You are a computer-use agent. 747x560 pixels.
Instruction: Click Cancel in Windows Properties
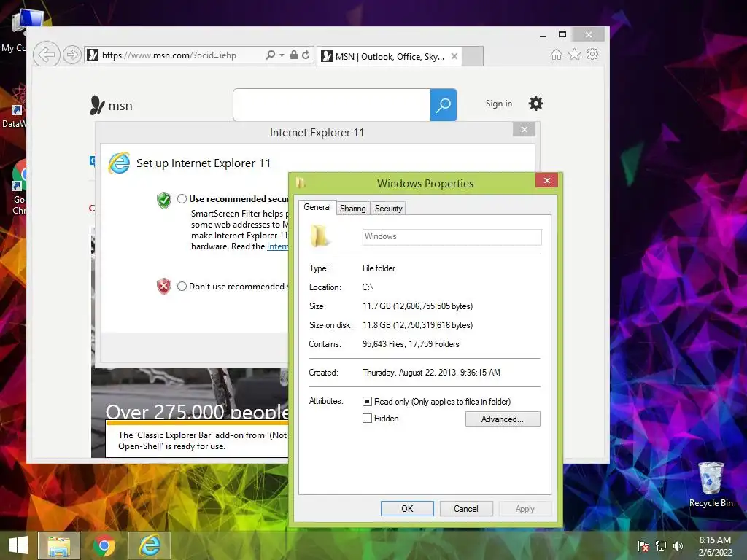coord(466,508)
